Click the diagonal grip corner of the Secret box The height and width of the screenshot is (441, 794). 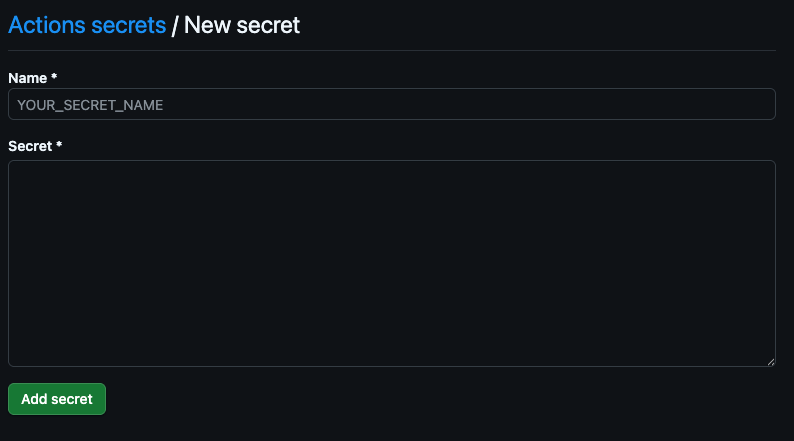click(x=770, y=362)
